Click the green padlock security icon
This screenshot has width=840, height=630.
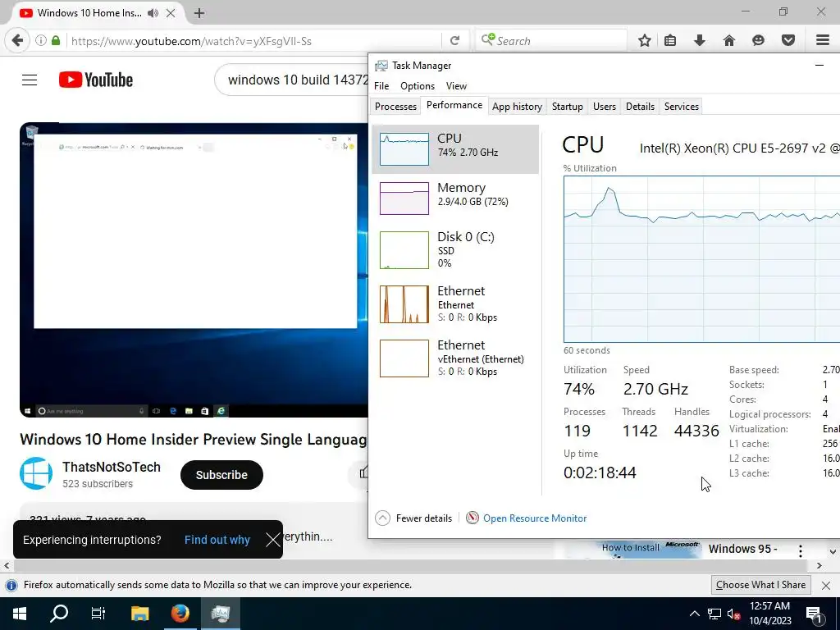56,41
